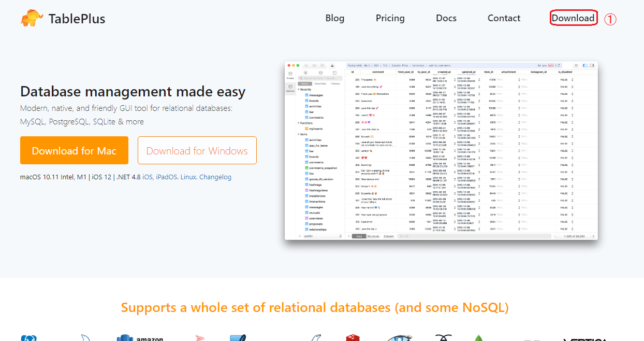
Task: Click the TablePlus app screenshot preview
Action: [441, 150]
